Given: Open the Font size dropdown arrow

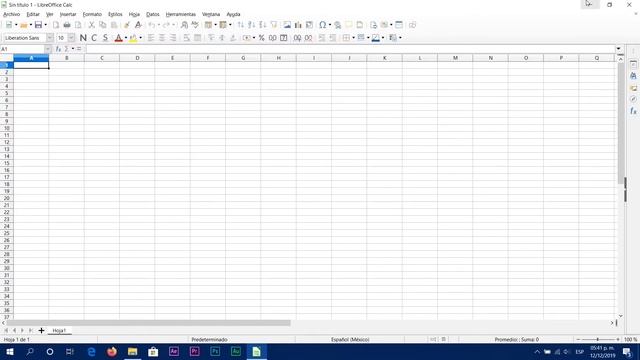Looking at the screenshot, I should click(71, 38).
